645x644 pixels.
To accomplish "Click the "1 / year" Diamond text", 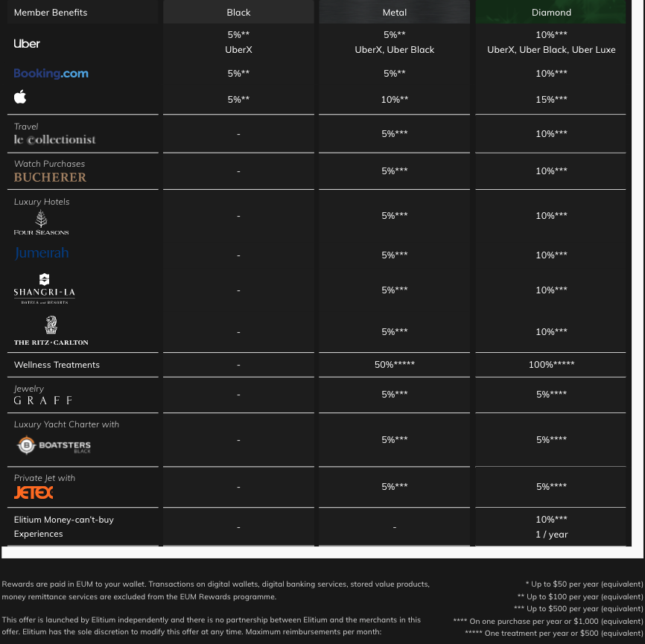I will (551, 535).
